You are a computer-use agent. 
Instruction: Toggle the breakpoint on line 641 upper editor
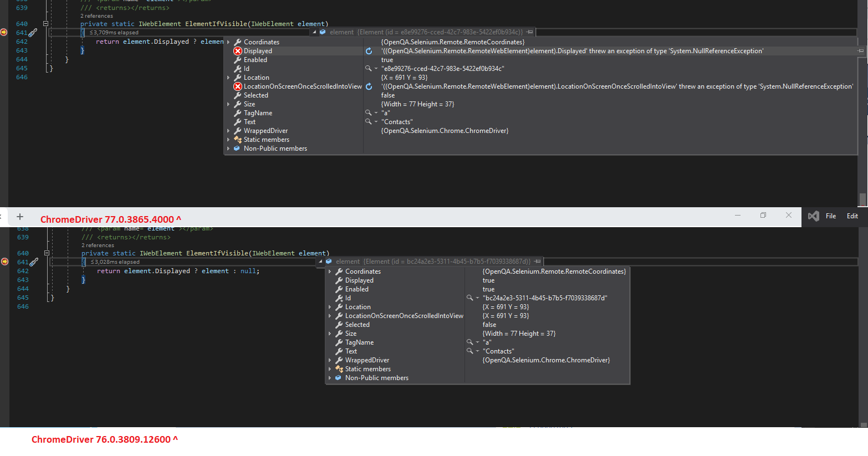pyautogui.click(x=3, y=33)
